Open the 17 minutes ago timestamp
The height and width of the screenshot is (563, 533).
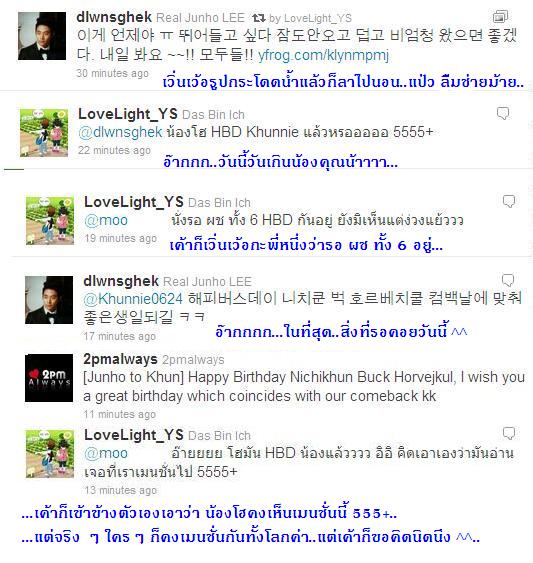(120, 336)
